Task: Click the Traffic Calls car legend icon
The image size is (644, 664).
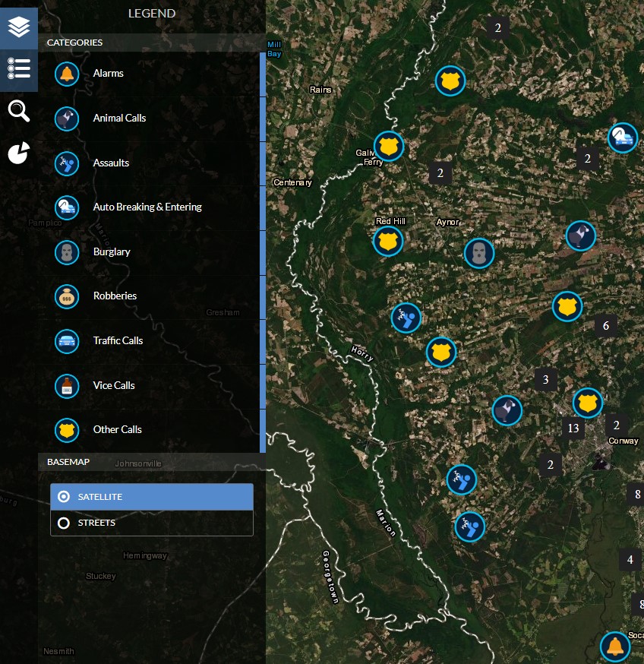Action: [x=67, y=341]
